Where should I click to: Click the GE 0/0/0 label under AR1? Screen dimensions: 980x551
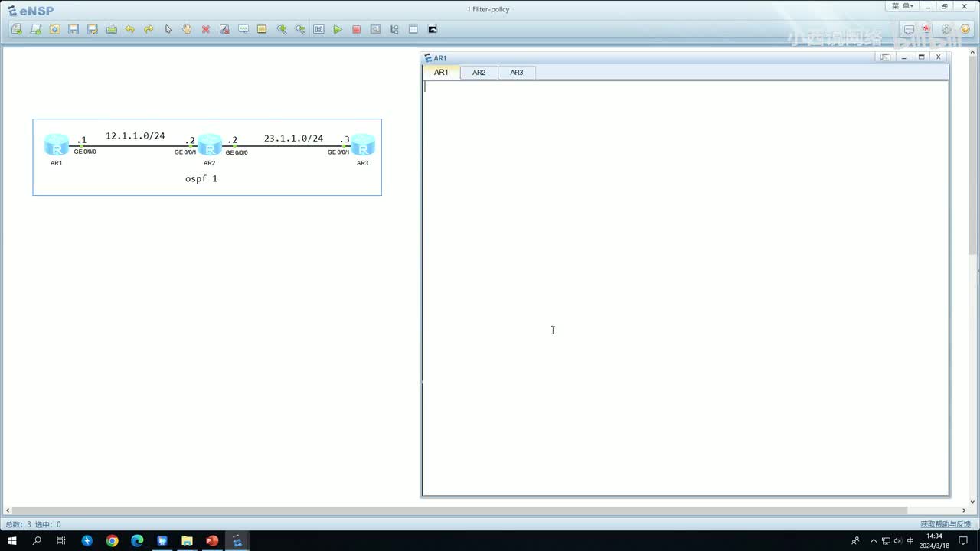point(85,152)
